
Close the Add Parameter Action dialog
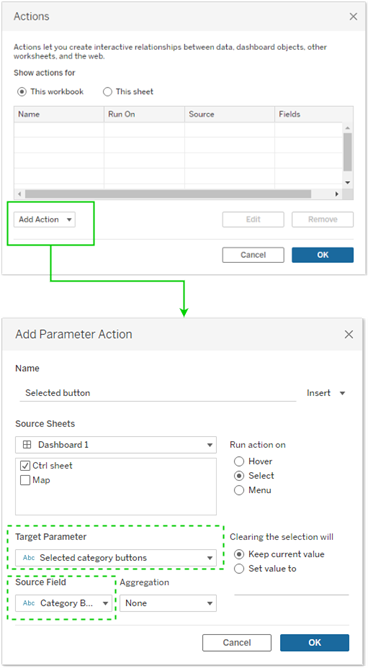tap(349, 334)
